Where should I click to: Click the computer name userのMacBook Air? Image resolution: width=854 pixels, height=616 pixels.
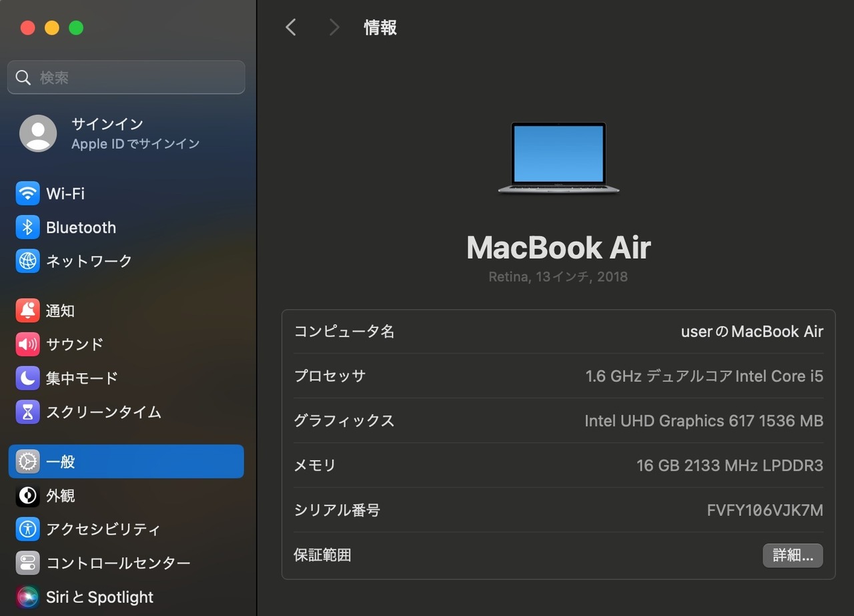tap(752, 332)
